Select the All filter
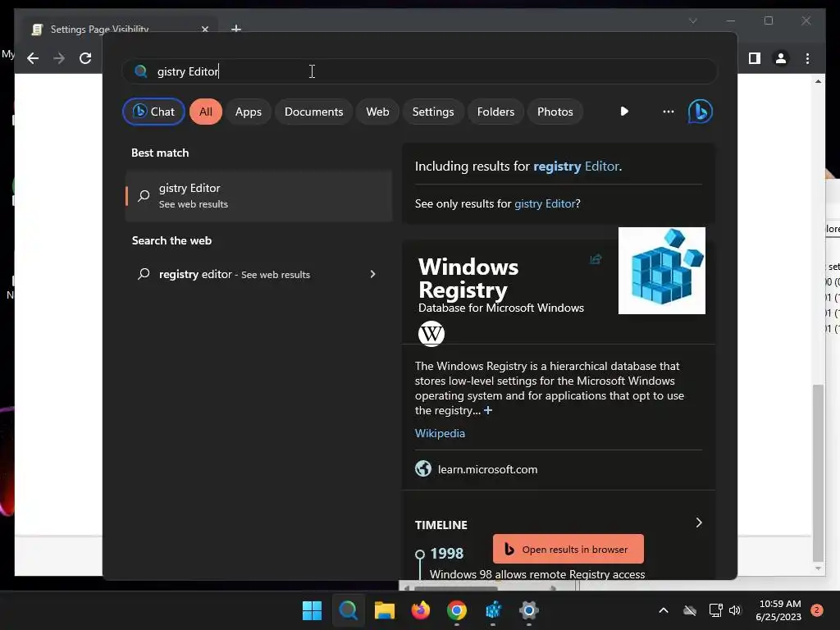Image resolution: width=840 pixels, height=630 pixels. coord(206,112)
